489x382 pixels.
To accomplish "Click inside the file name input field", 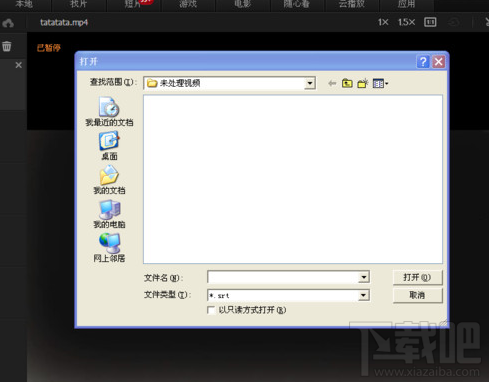I will click(x=283, y=277).
